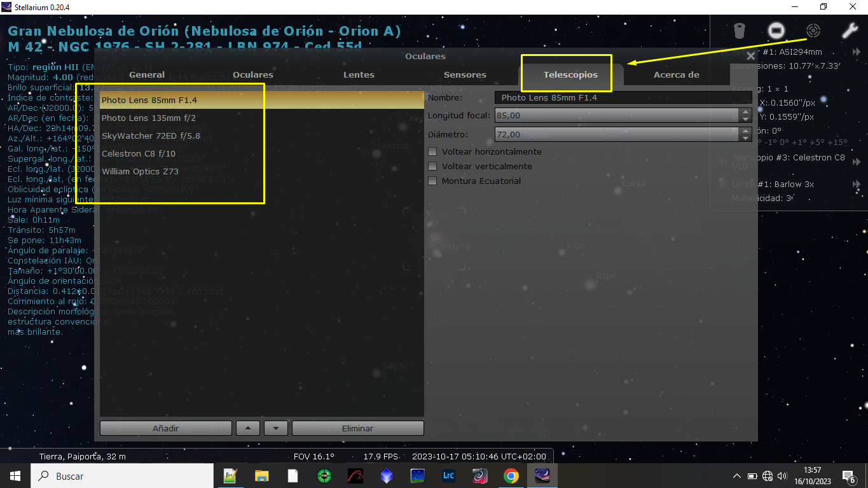This screenshot has width=868, height=488.
Task: Increase Longitud focal with up stepper
Action: tap(746, 112)
